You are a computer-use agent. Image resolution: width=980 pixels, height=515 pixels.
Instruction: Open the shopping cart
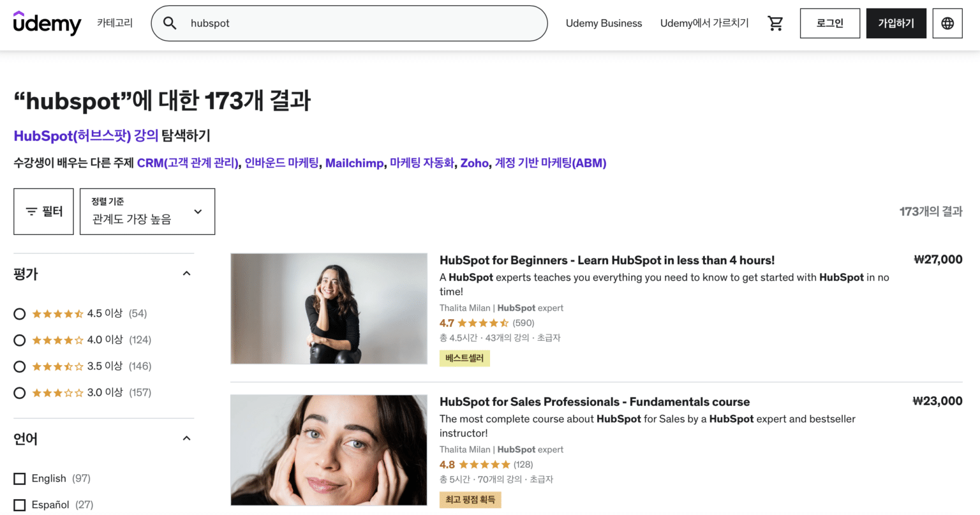(775, 23)
